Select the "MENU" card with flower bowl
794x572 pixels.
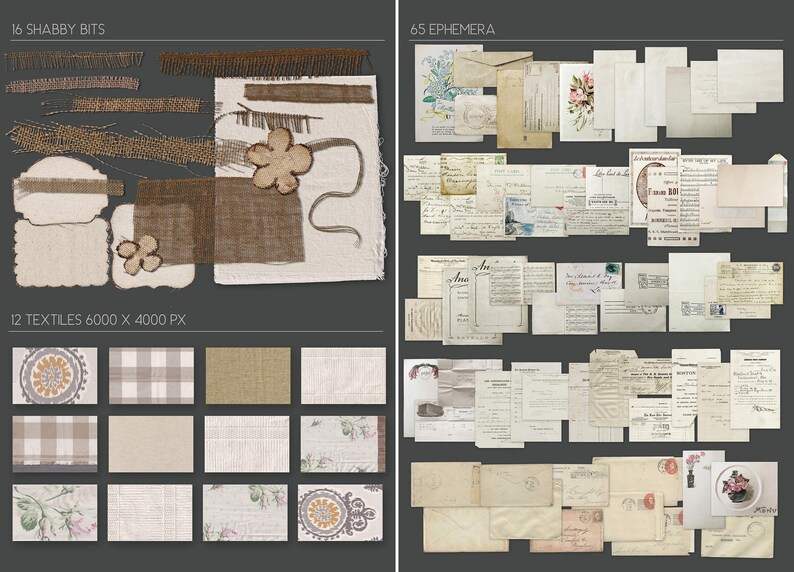[x=744, y=488]
